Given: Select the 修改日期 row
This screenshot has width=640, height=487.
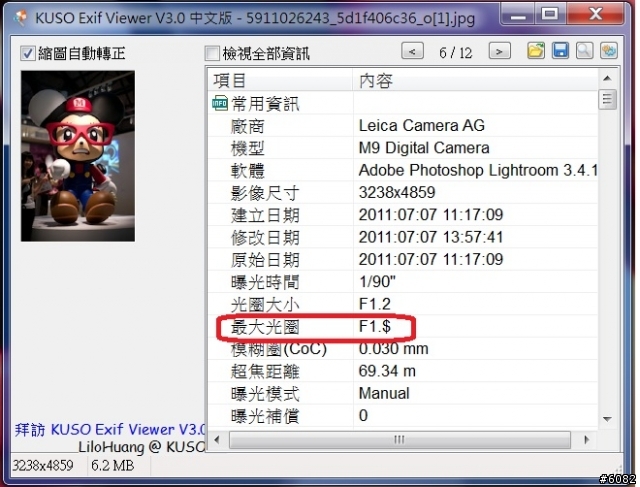Looking at the screenshot, I should [x=403, y=237].
